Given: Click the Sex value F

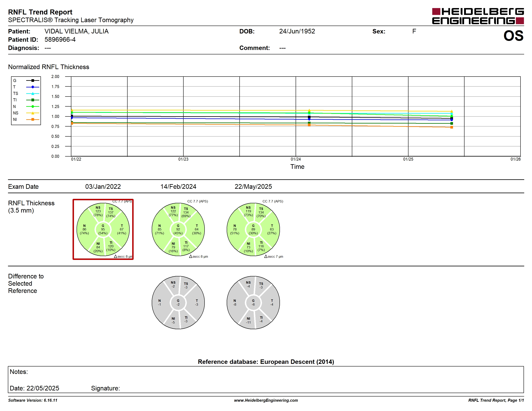Looking at the screenshot, I should pos(414,31).
